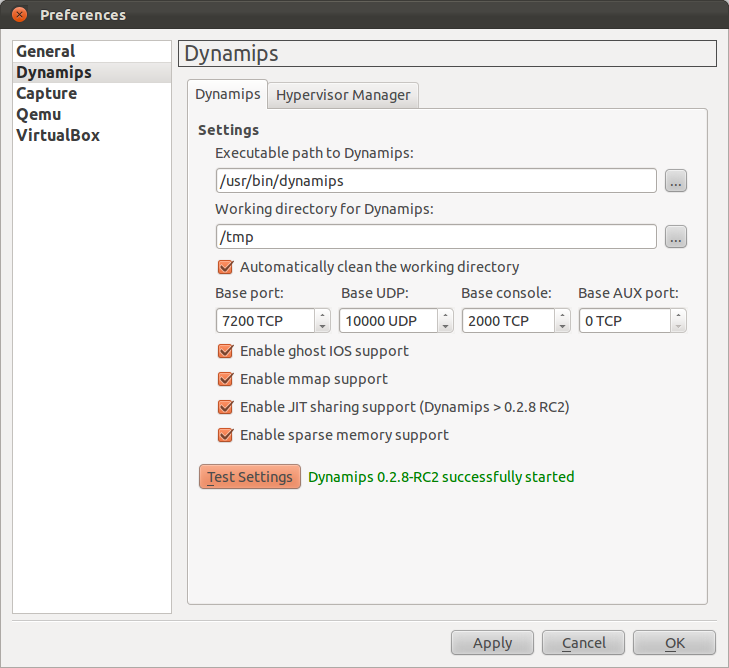
Task: Click the 'Base UDP:' label
Action: coord(375,293)
